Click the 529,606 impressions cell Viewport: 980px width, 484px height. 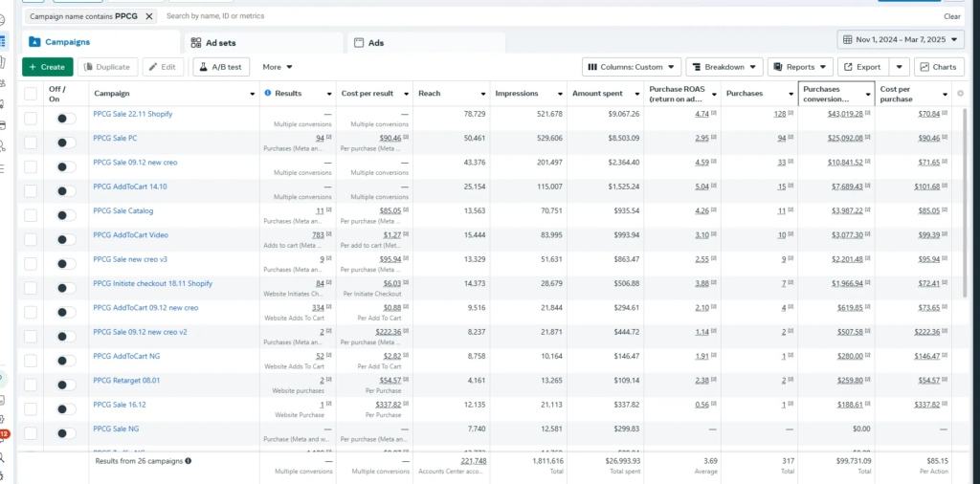click(549, 138)
